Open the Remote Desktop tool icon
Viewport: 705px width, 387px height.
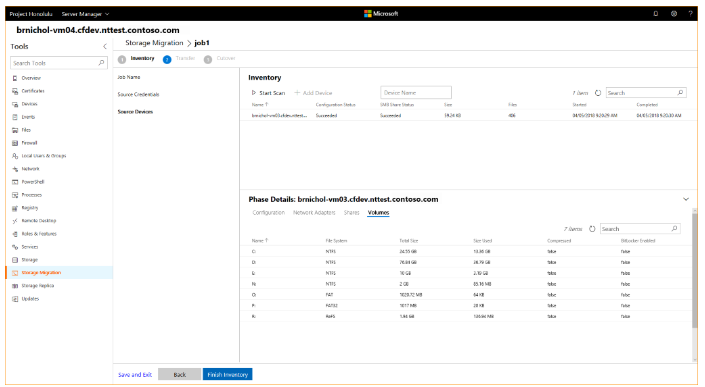[x=15, y=221]
